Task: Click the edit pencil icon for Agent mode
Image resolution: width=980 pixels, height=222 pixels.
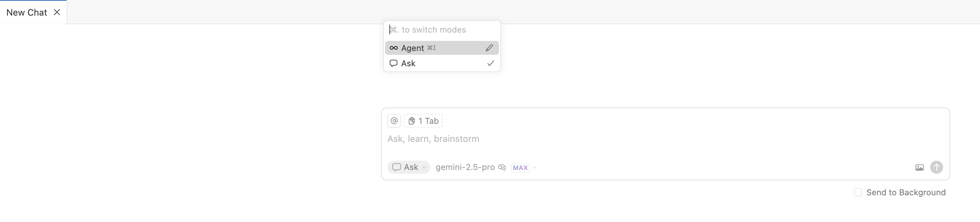Action: pos(489,48)
